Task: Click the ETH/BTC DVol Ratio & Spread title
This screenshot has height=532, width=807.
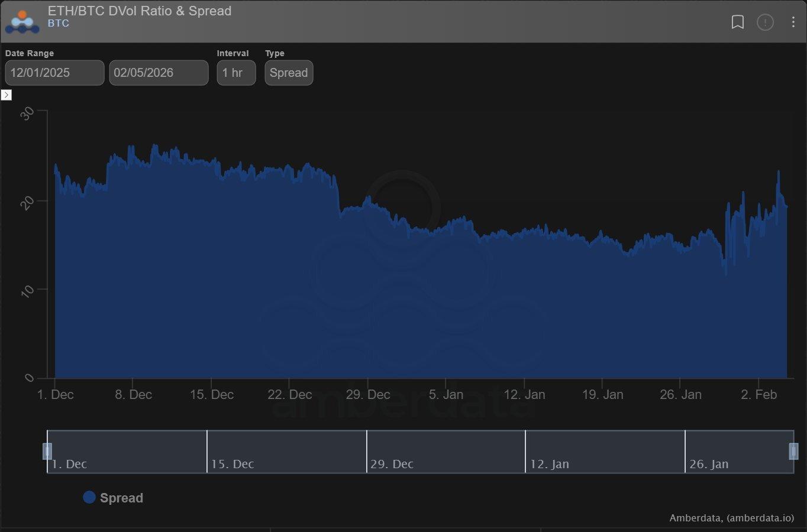Action: click(x=140, y=11)
